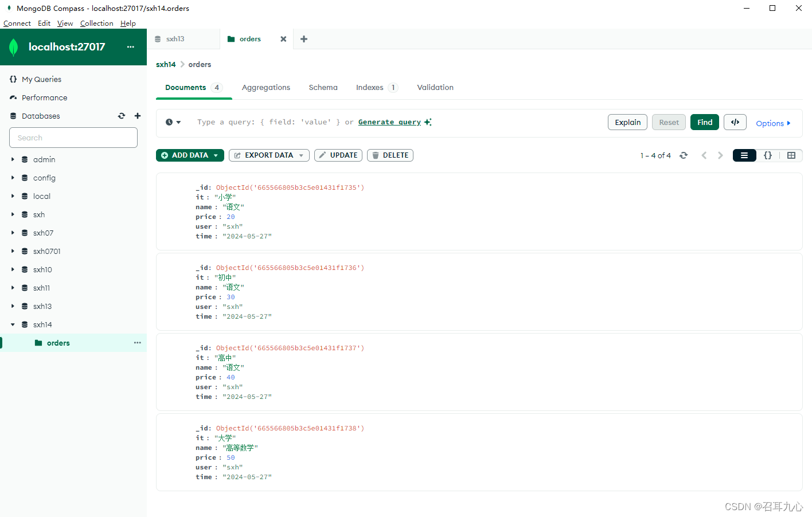Refresh the databases list
Viewport: 812px width, 517px height.
[122, 116]
